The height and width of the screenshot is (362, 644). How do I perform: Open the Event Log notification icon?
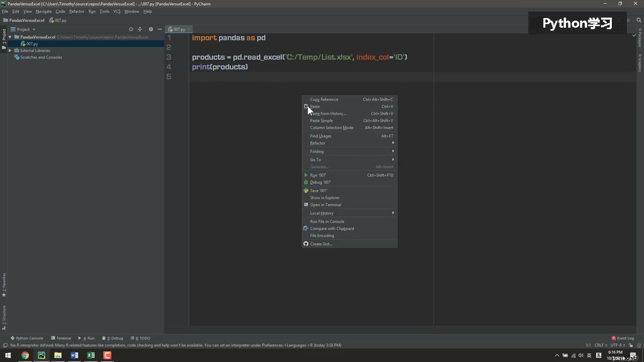point(622,338)
